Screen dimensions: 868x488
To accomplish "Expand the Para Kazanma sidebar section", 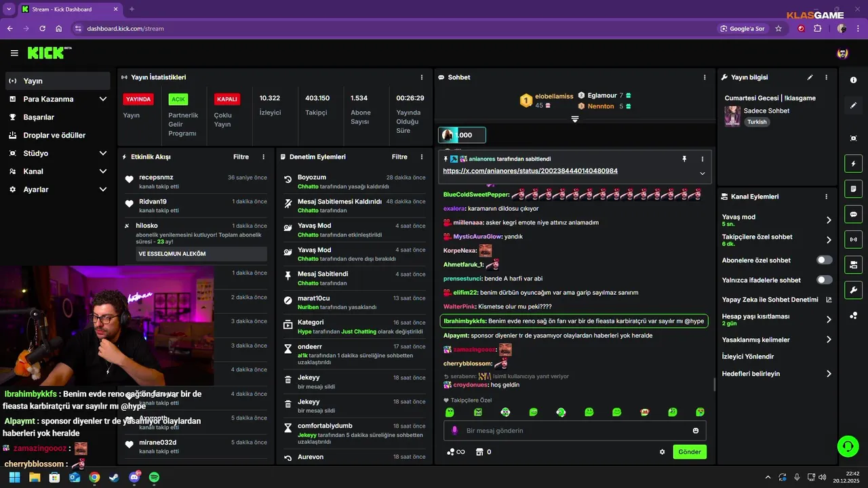I will (58, 99).
